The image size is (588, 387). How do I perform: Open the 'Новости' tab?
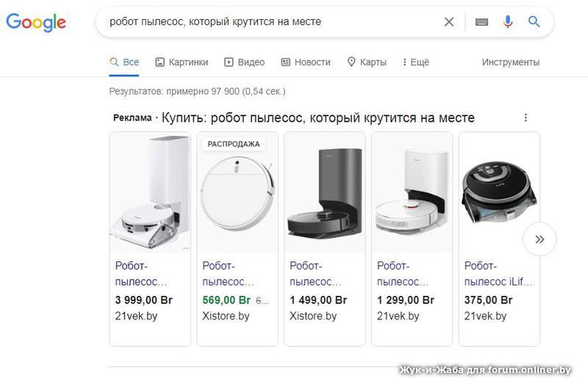tap(306, 62)
